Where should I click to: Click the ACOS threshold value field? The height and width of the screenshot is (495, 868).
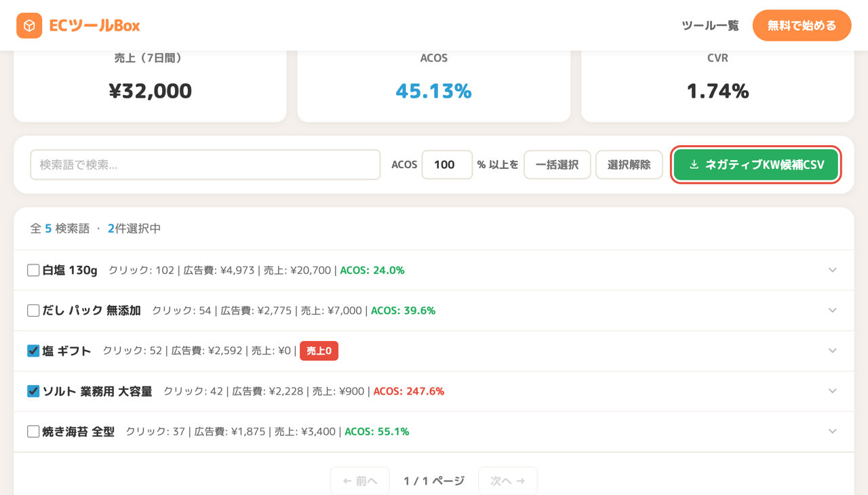[447, 165]
